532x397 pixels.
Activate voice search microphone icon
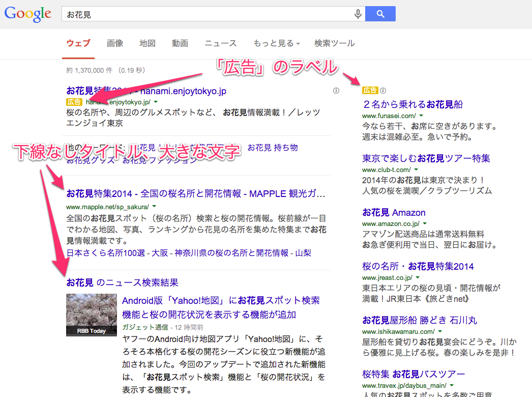point(358,14)
